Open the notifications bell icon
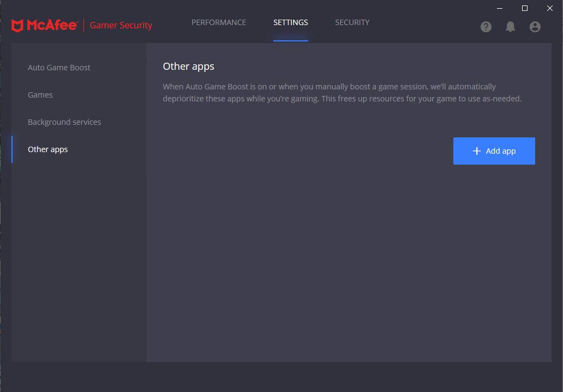 [510, 27]
